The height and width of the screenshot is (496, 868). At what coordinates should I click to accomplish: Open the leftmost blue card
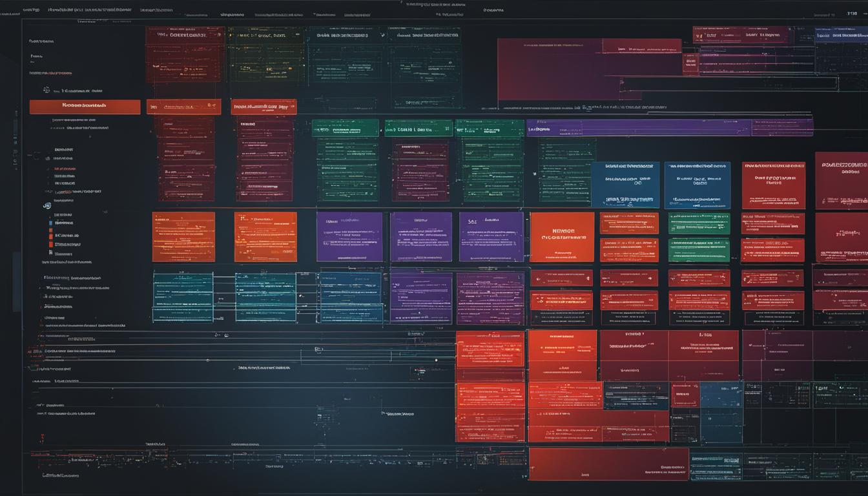[625, 185]
